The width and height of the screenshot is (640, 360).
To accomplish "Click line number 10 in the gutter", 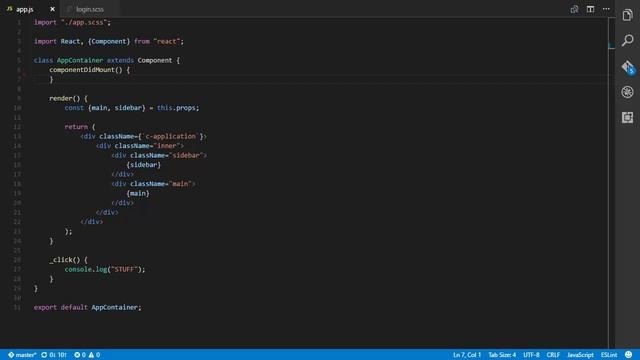I will click(17, 108).
